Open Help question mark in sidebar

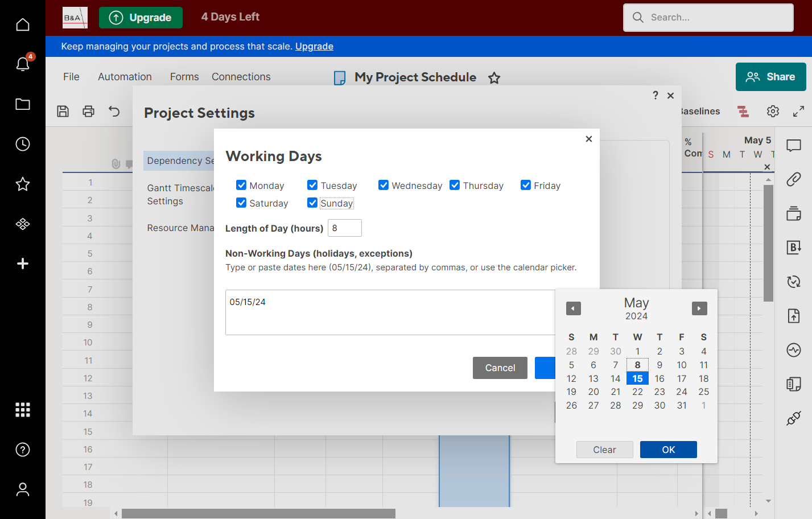[x=23, y=450]
